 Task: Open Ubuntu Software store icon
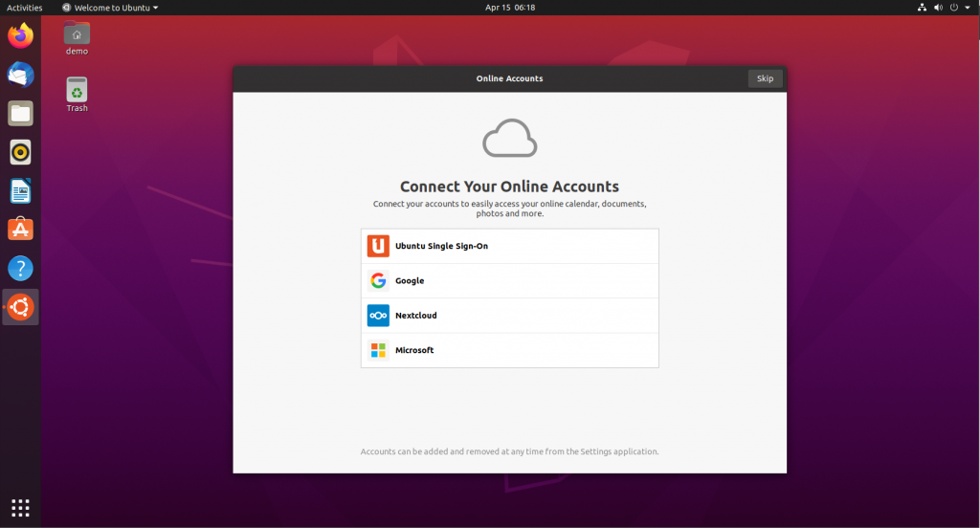point(21,230)
